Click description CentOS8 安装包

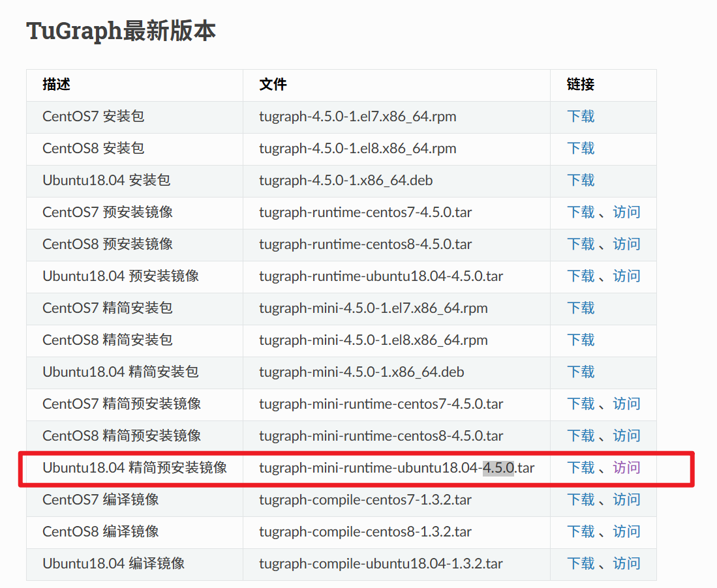tap(93, 149)
